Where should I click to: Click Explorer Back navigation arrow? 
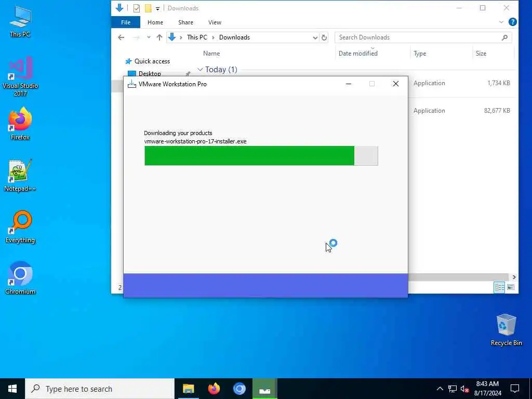[121, 37]
